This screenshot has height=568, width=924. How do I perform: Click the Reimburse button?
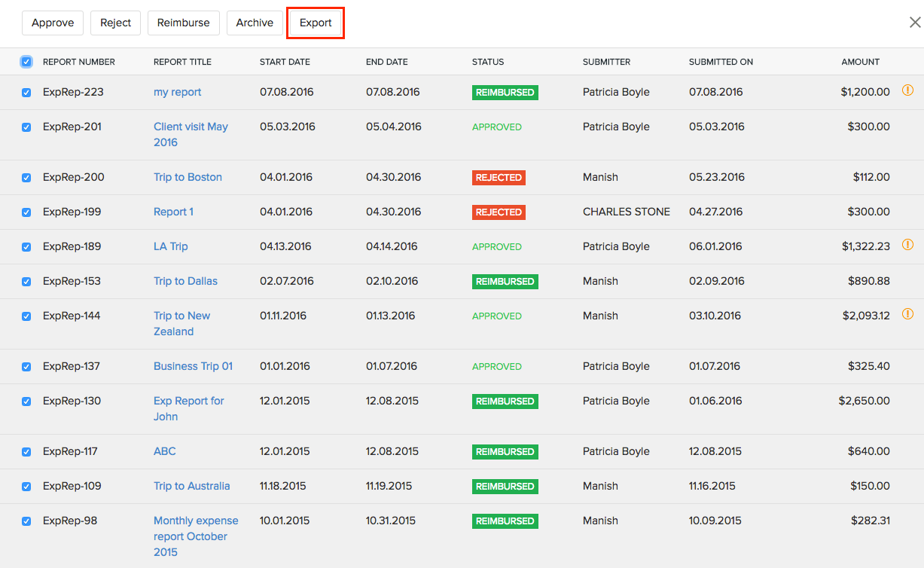(183, 23)
